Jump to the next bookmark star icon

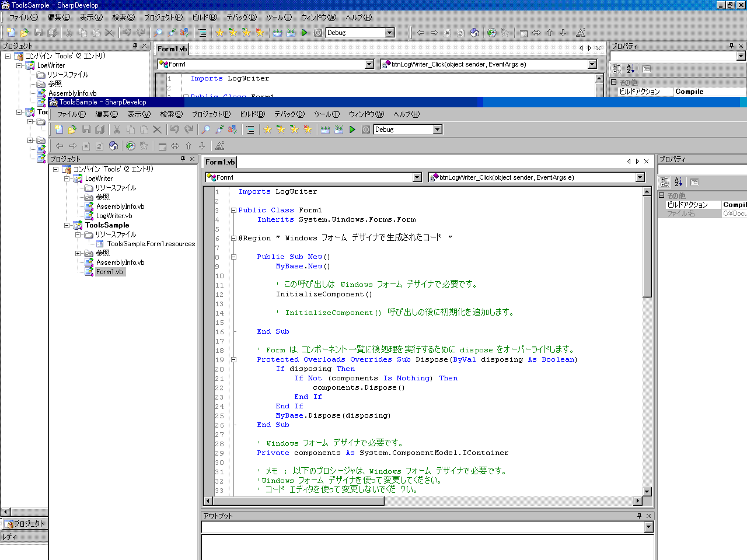tap(293, 129)
